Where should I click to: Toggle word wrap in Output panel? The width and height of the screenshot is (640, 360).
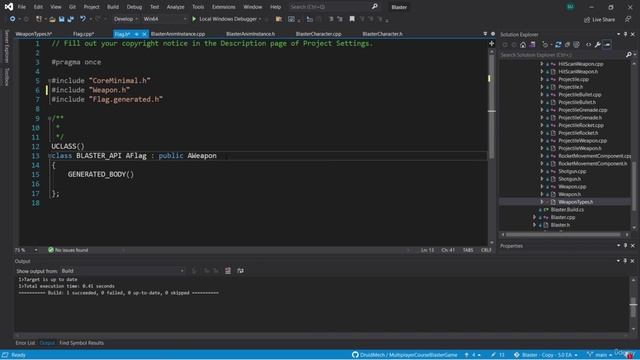[x=240, y=271]
